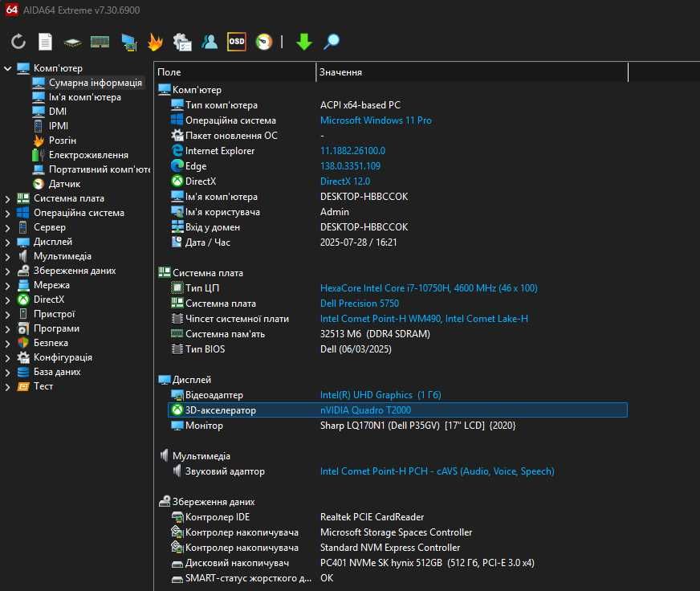Click the green download arrow icon
This screenshot has height=591, width=700.
(x=304, y=42)
